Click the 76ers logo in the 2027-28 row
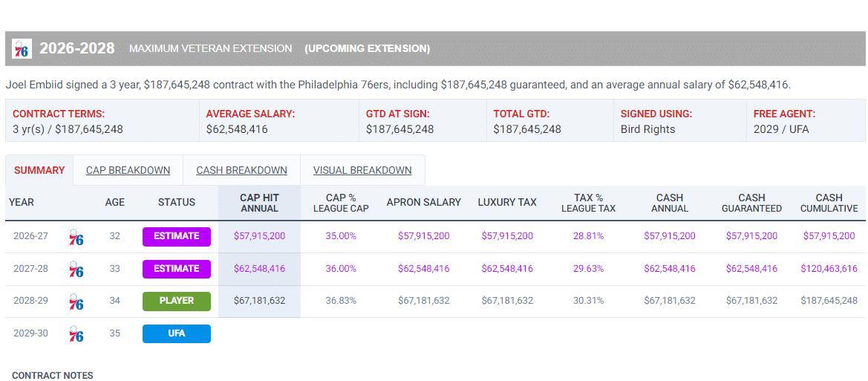The image size is (868, 381). pyautogui.click(x=76, y=270)
